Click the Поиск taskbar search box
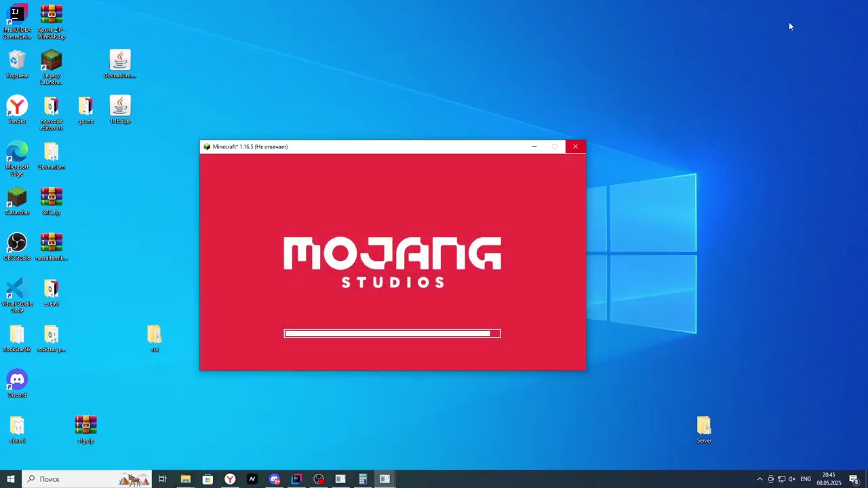868x488 pixels. point(86,479)
